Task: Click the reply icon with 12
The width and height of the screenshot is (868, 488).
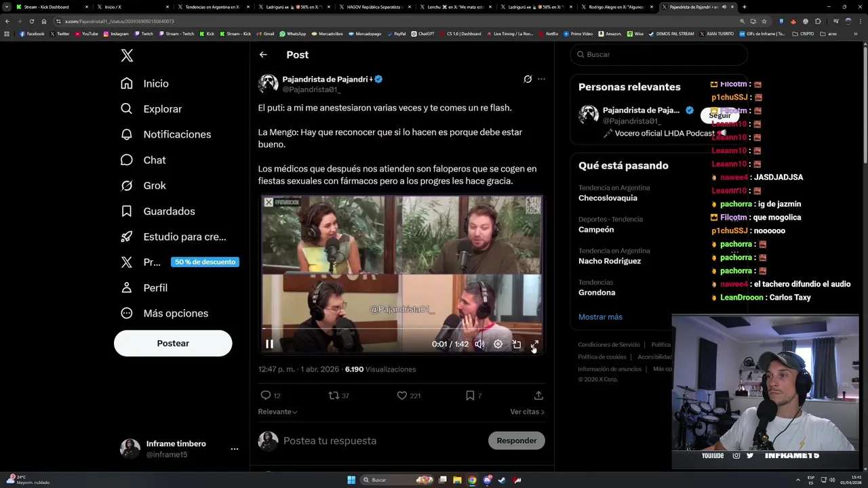Action: tap(270, 395)
